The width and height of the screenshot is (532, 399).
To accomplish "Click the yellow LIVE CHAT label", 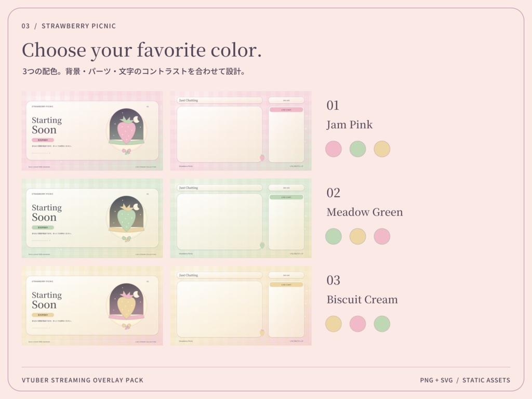I will point(286,285).
